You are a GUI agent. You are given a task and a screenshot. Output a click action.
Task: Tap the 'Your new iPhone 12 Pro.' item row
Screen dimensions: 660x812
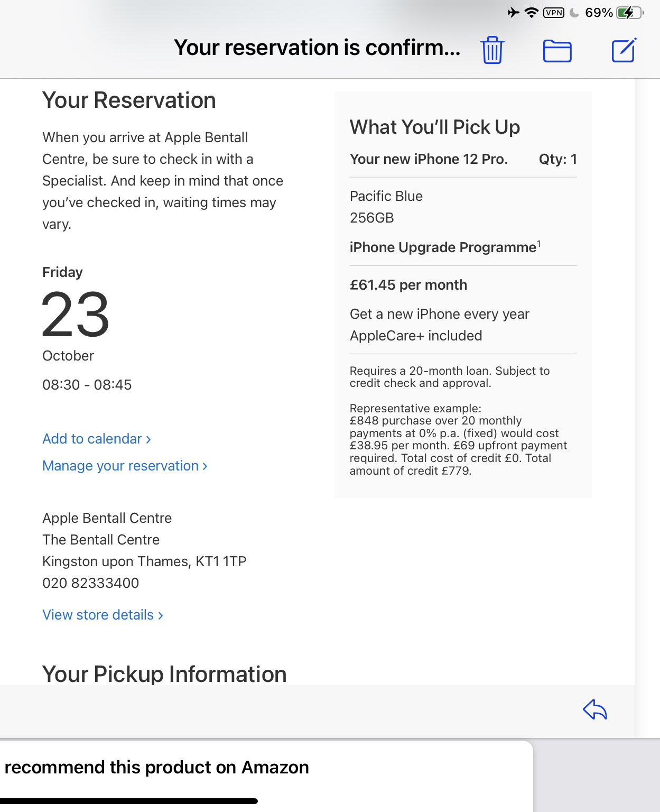pyautogui.click(x=463, y=159)
